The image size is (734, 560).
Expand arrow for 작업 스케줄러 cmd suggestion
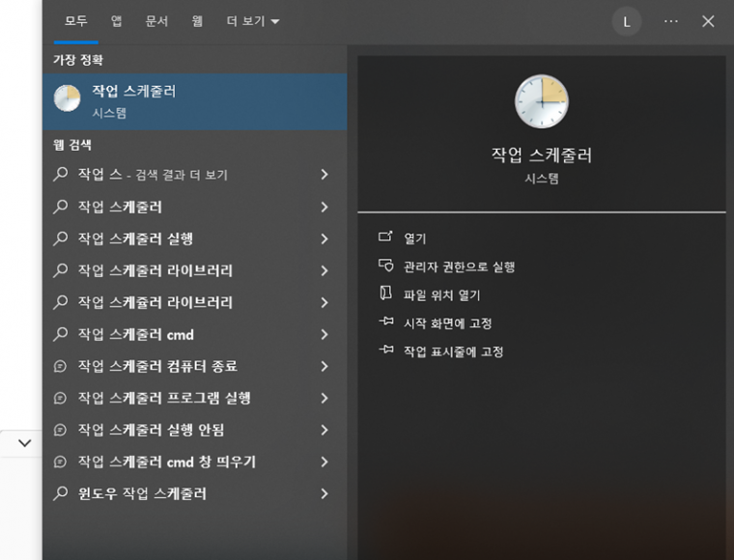(x=325, y=334)
